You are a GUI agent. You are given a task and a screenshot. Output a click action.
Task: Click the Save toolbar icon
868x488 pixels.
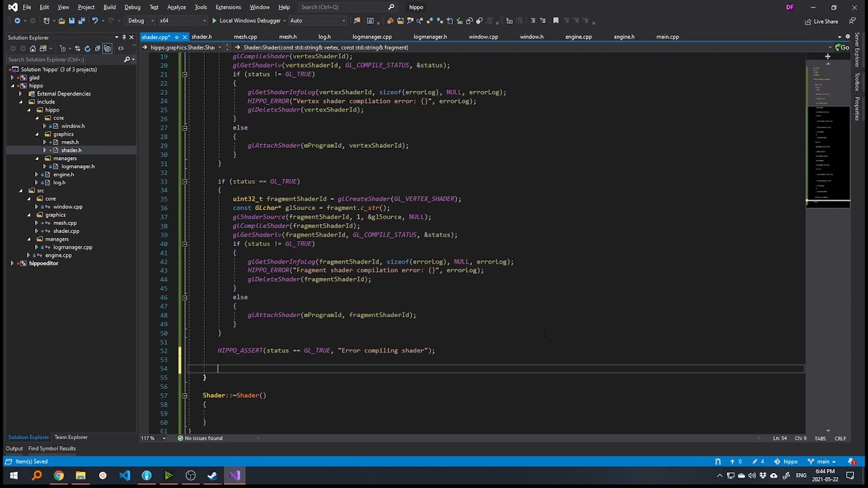coord(72,20)
